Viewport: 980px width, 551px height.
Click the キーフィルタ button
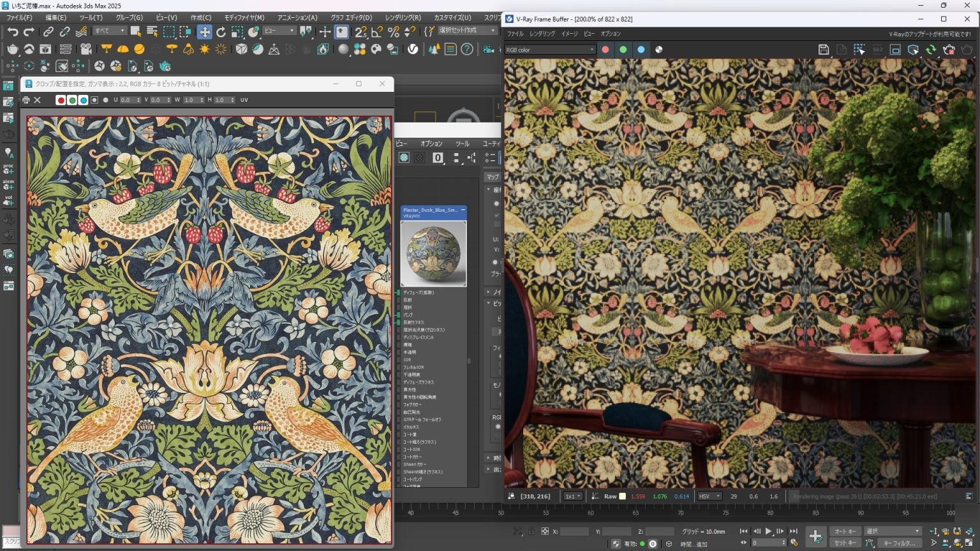click(x=899, y=543)
